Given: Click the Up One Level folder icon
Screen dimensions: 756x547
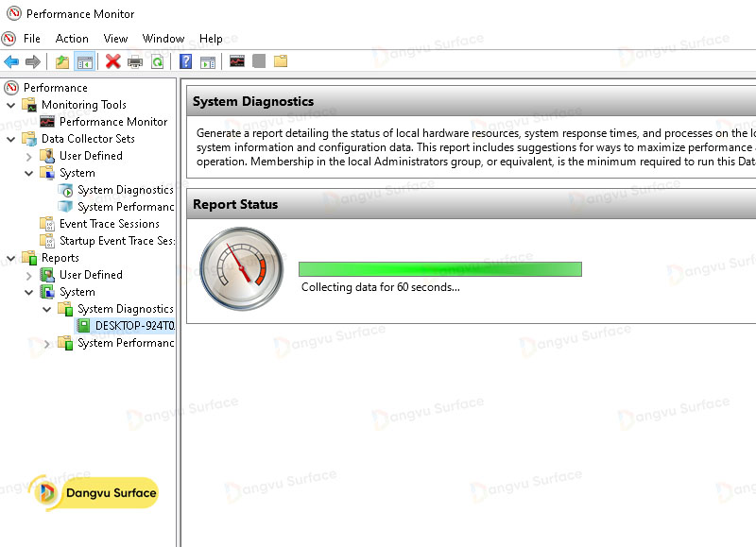Looking at the screenshot, I should [61, 61].
